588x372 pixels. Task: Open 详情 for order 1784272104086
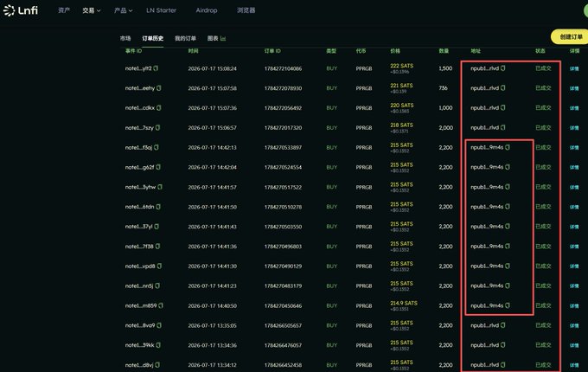pyautogui.click(x=574, y=68)
